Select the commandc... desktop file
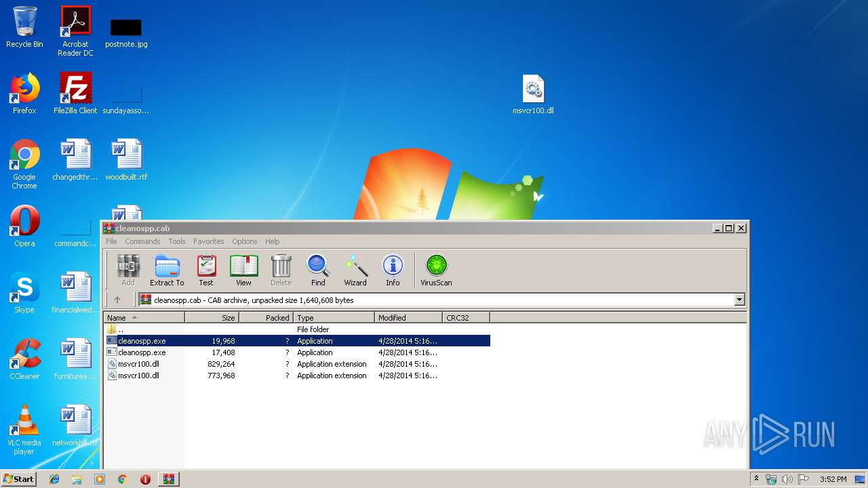 tap(75, 232)
